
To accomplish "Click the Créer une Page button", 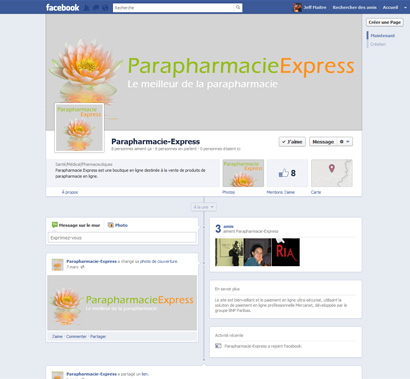I will point(385,22).
